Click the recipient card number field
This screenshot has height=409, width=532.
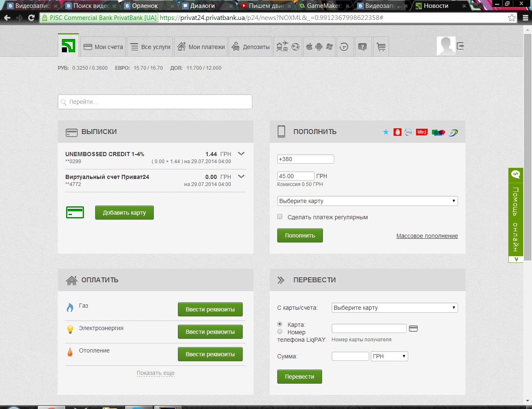(369, 328)
